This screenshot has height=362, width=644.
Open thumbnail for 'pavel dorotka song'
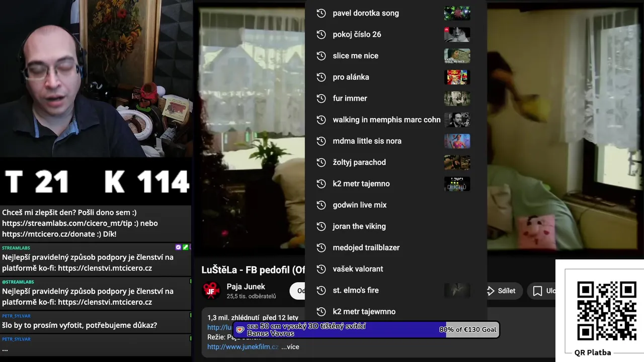coord(457,13)
